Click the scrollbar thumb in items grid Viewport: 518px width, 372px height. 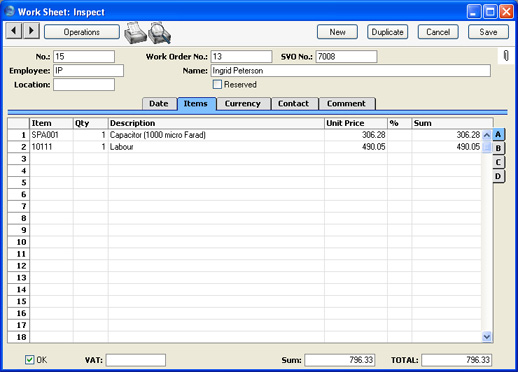tap(487, 146)
